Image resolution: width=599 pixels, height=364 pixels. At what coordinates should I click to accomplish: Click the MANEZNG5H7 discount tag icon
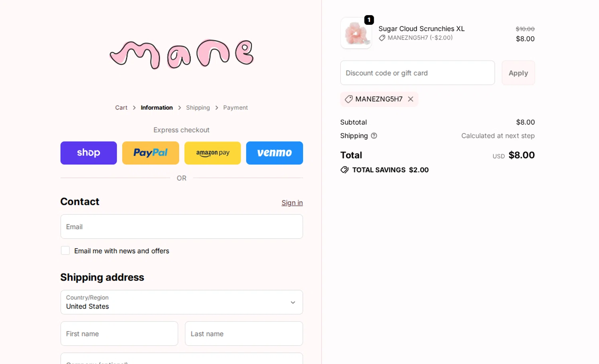(349, 99)
